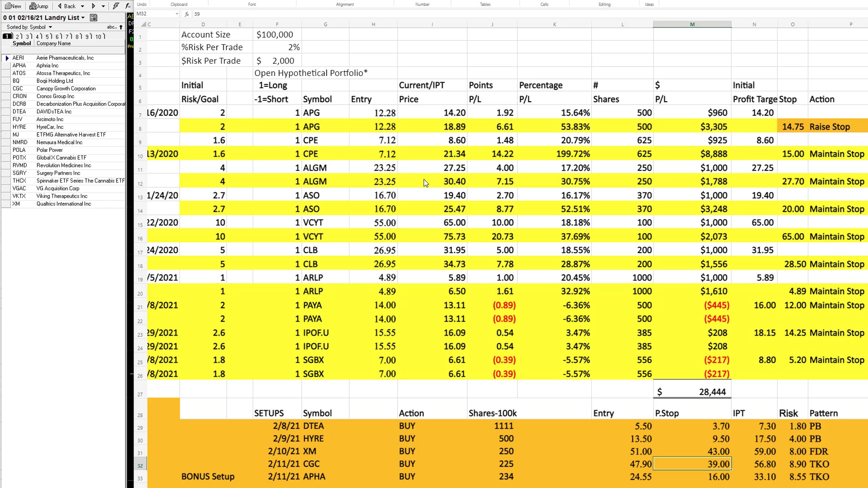
Task: Click the forward triangle arrow
Action: pyautogui.click(x=93, y=6)
